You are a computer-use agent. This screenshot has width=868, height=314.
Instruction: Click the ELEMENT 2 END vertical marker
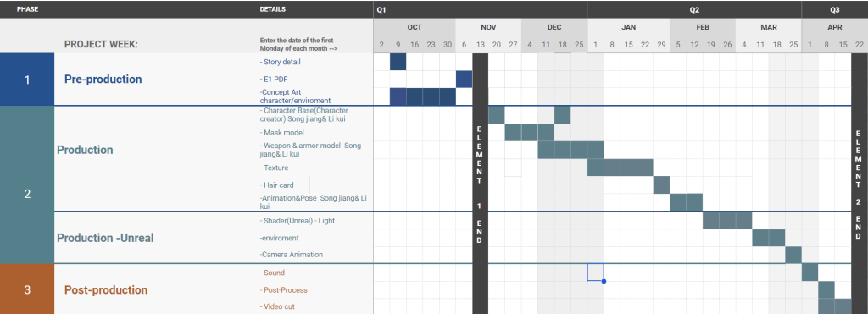click(x=859, y=184)
